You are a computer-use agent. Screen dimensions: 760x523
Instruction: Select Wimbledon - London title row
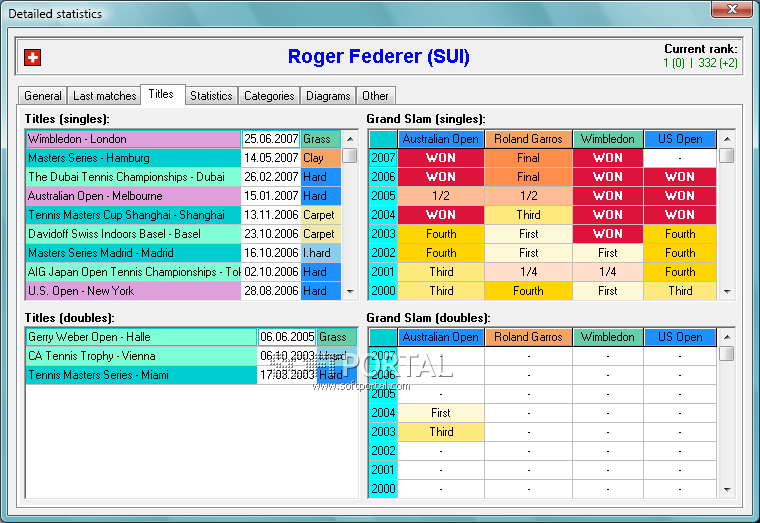[183, 139]
